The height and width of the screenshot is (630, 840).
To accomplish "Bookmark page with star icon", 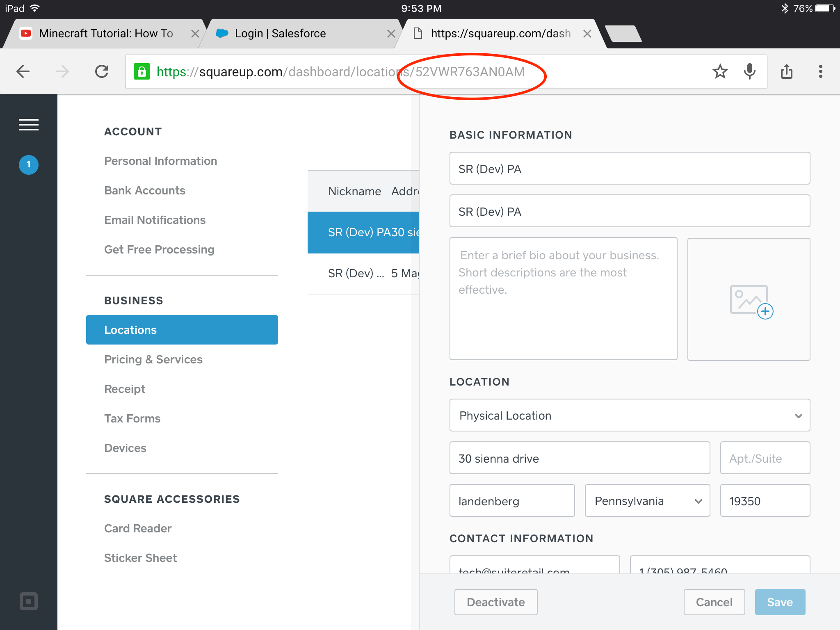I will pyautogui.click(x=720, y=72).
